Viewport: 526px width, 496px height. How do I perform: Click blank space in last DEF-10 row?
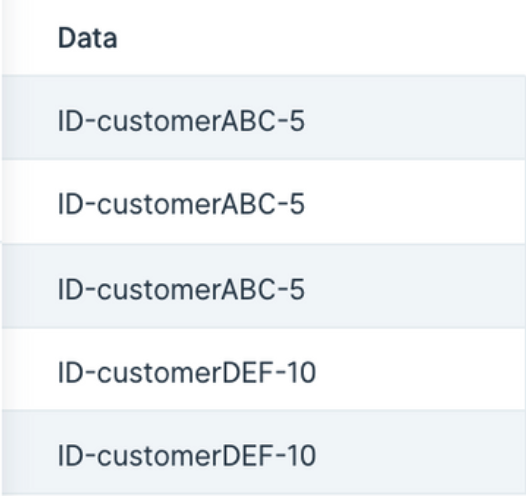(421, 453)
